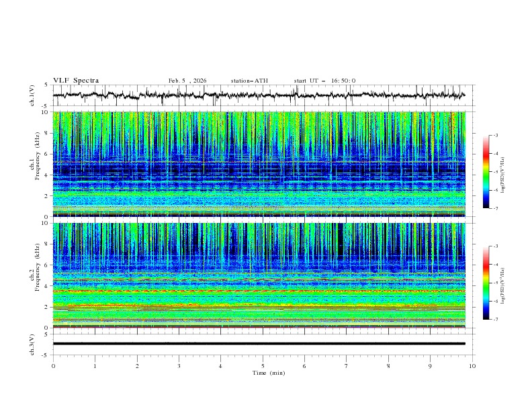This screenshot has height=411, width=532.
Task: Click the ch.3 flat black waveform trace
Action: click(x=259, y=344)
